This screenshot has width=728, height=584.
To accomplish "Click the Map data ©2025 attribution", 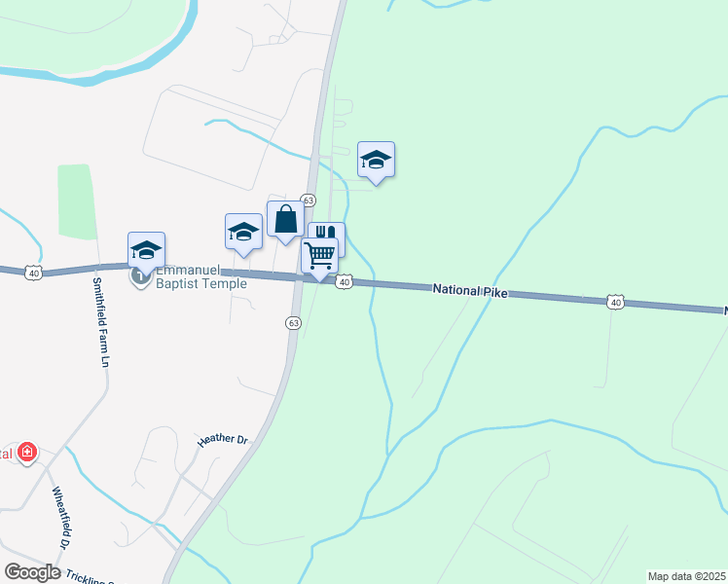I will (x=687, y=576).
